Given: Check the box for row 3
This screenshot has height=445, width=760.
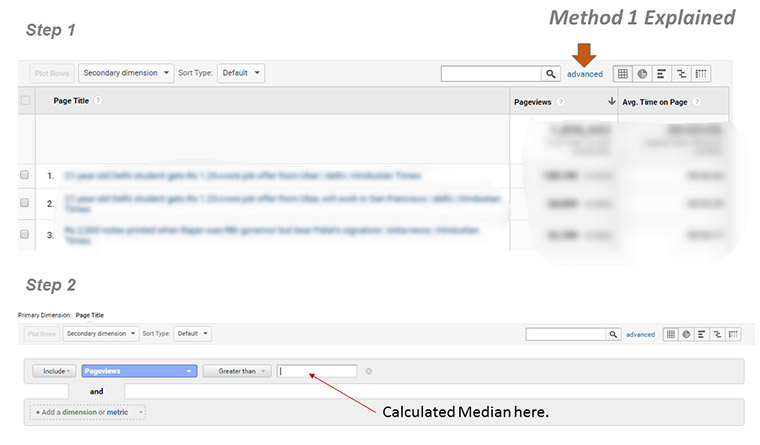Looking at the screenshot, I should click(24, 234).
